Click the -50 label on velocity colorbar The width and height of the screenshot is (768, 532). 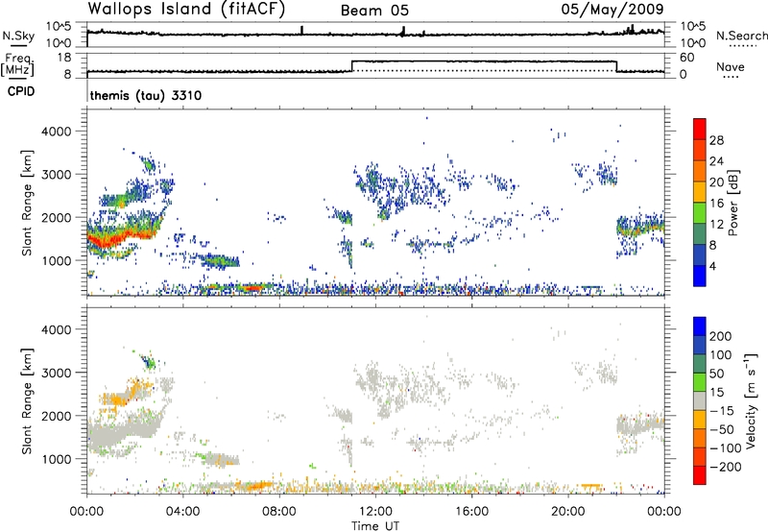click(722, 429)
